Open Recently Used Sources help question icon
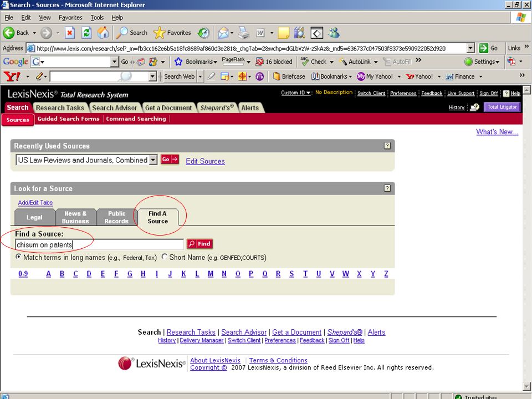 tap(387, 146)
